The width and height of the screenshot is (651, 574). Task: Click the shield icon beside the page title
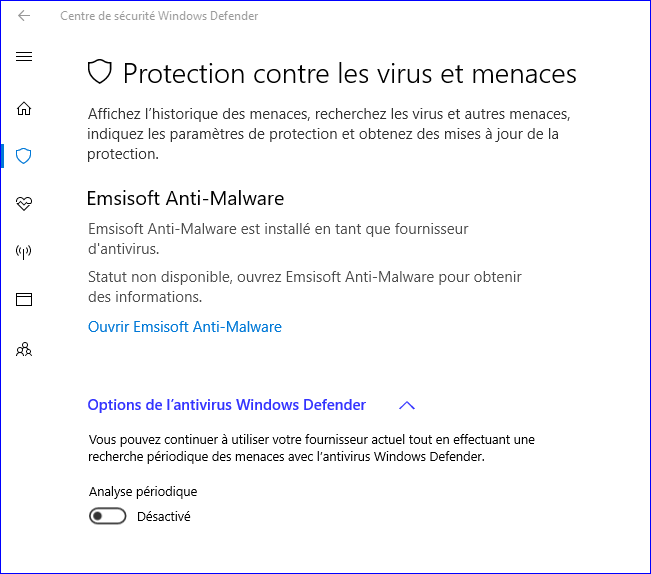(99, 72)
